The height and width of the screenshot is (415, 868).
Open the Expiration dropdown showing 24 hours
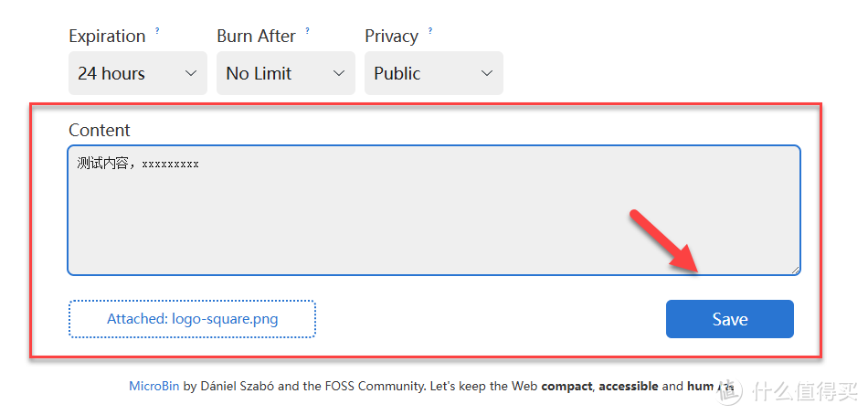pyautogui.click(x=138, y=73)
